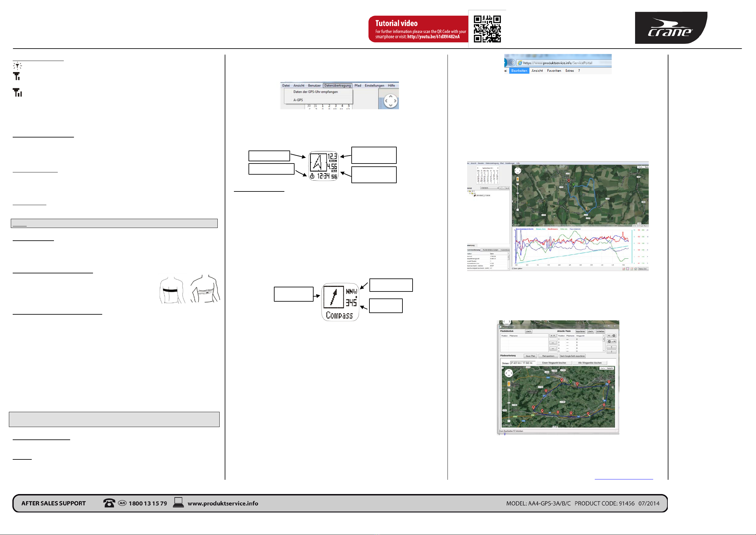Click the flashing backlight icon at top left
Viewport: 756px width, 535px height.
pyautogui.click(x=17, y=65)
